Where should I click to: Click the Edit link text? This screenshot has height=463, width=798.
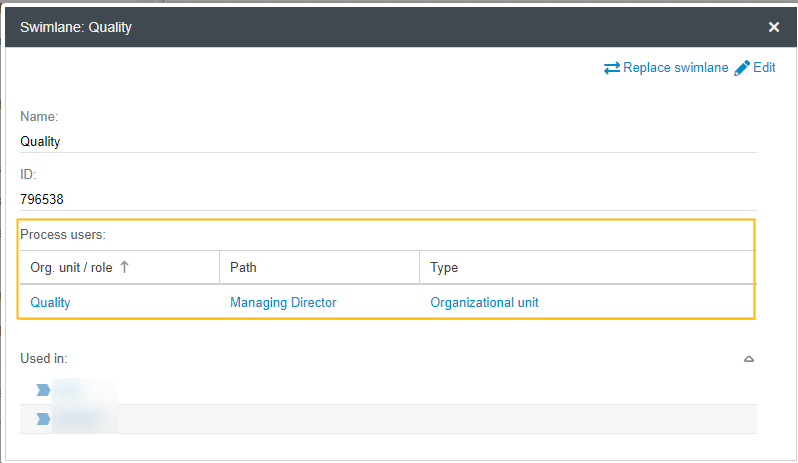point(764,68)
